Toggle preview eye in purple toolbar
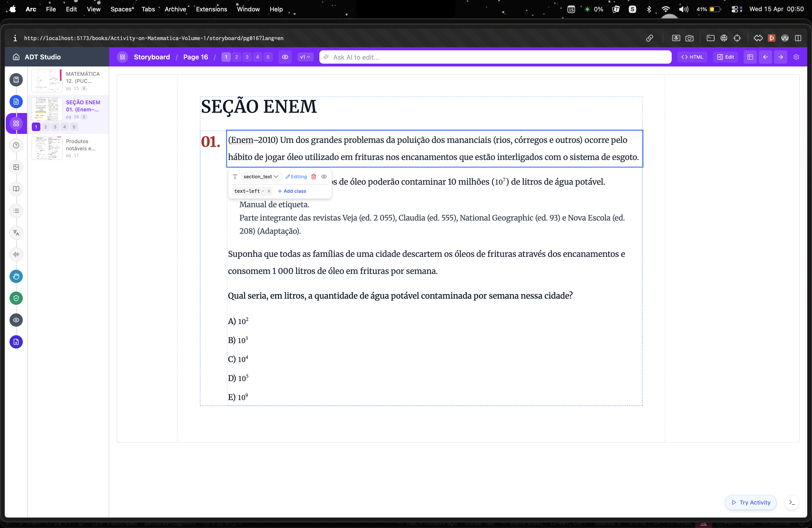Screen dimensions: 812x528 point(285,57)
